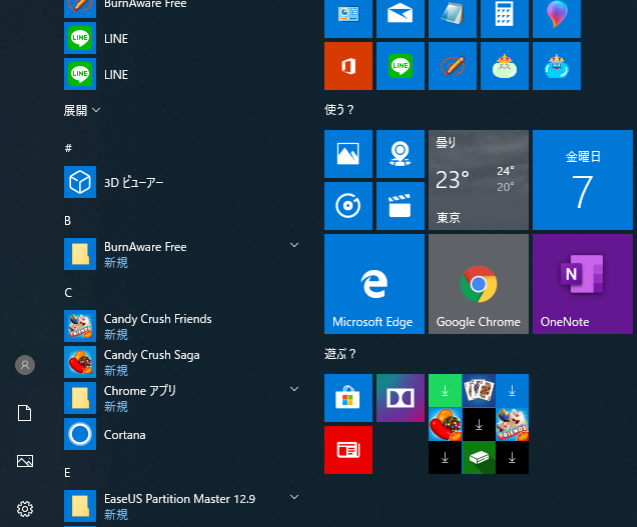637x527 pixels.
Task: Open the Maps tile
Action: [400, 154]
